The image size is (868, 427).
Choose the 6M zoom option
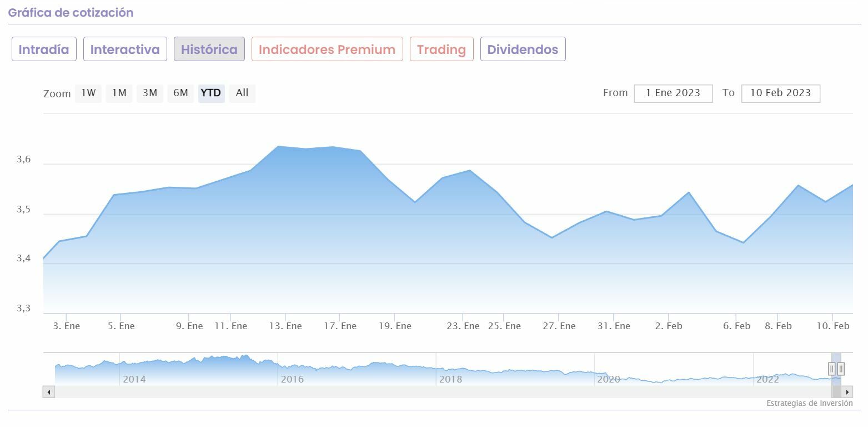[180, 93]
